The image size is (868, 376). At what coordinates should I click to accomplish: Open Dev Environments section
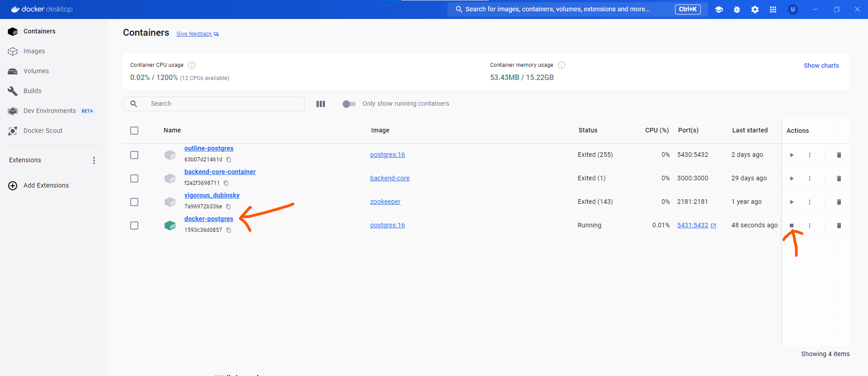(x=50, y=111)
